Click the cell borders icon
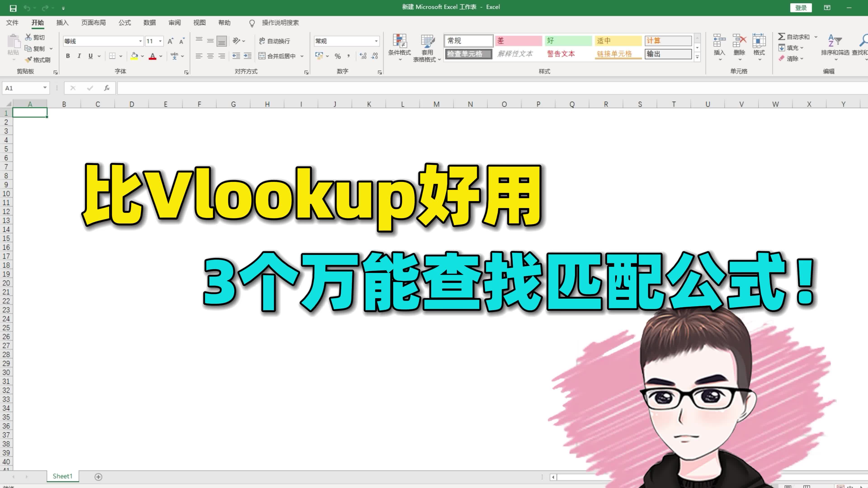 (113, 56)
